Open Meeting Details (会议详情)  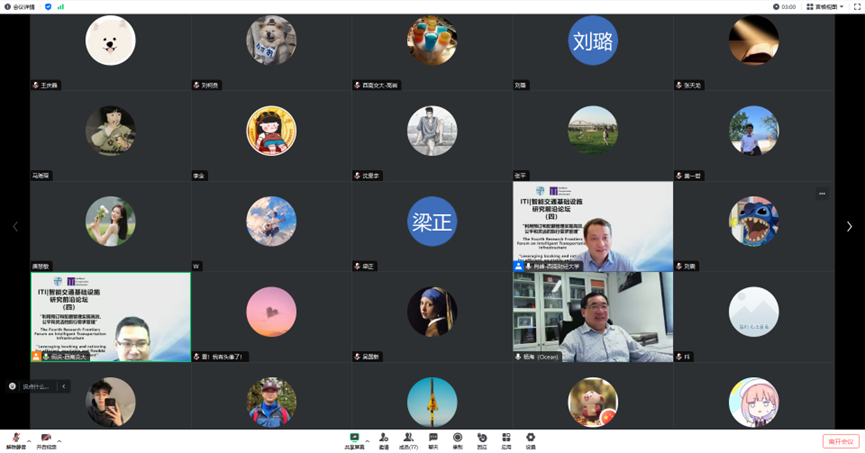19,6
